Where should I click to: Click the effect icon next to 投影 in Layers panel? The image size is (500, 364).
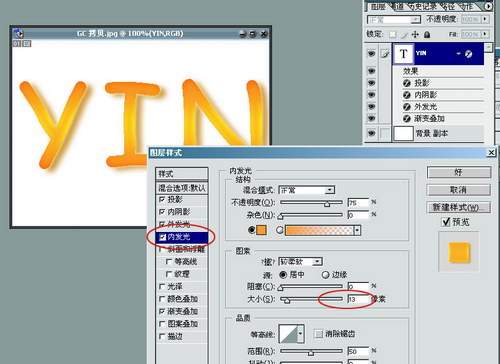click(407, 83)
